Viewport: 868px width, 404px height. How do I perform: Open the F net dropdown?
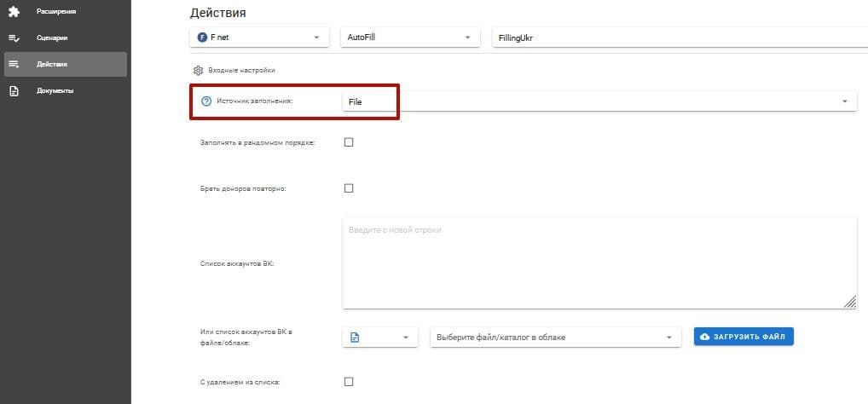259,38
